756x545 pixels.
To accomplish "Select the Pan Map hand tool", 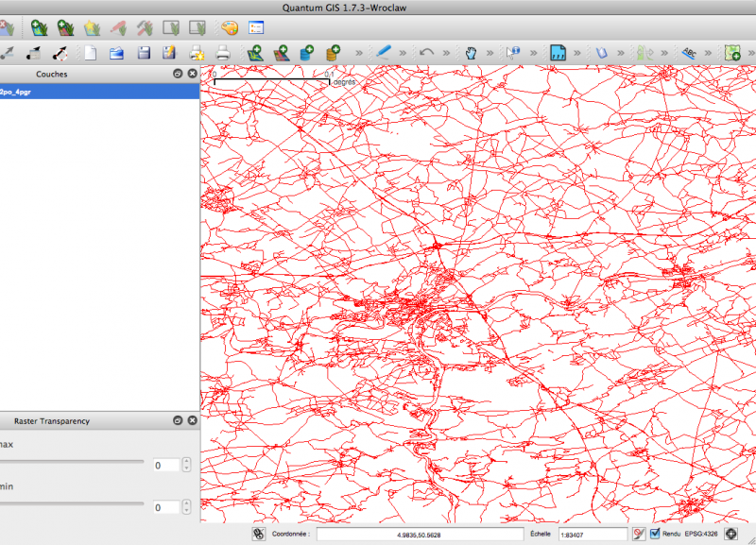I will click(471, 53).
